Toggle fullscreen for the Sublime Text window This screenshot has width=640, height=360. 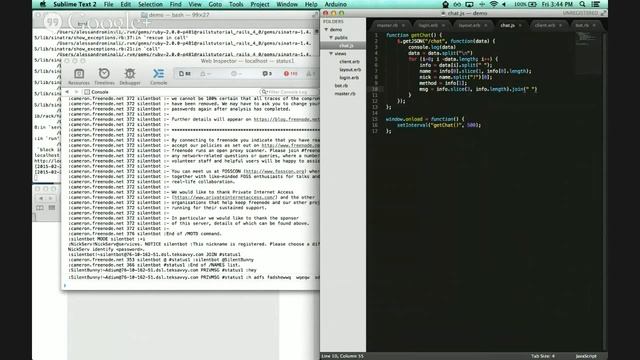603,13
